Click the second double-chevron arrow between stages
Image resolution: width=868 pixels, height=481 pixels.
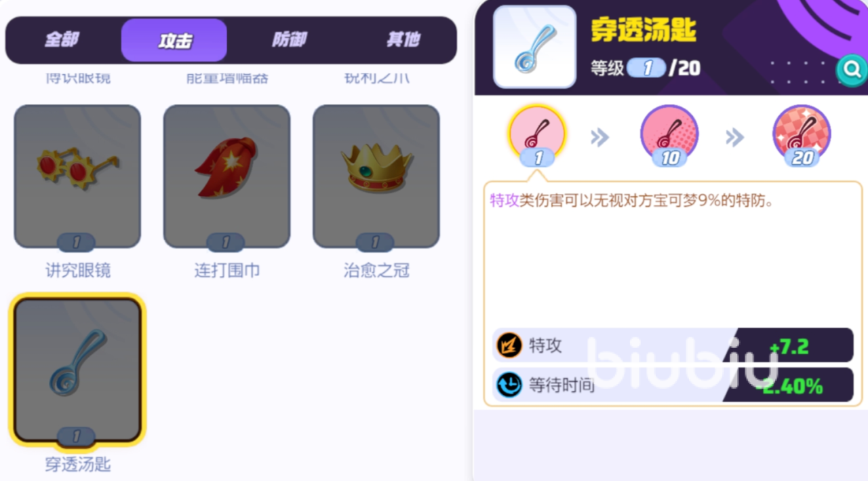[x=735, y=138]
